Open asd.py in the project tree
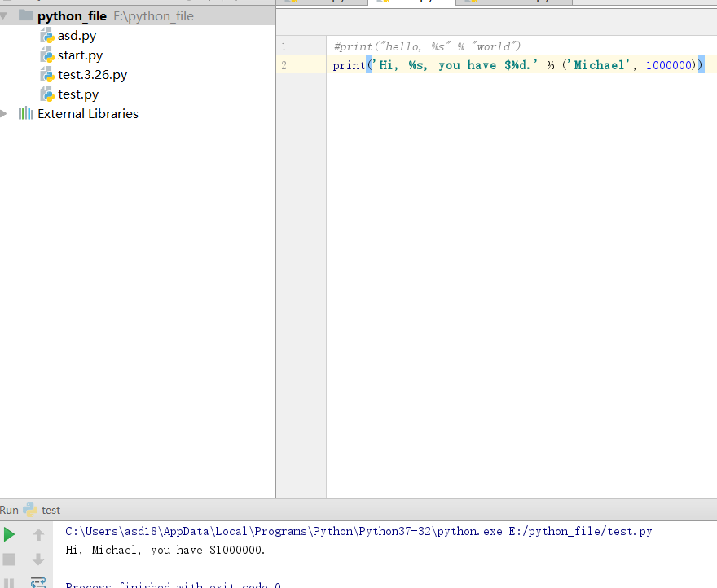 tap(77, 36)
